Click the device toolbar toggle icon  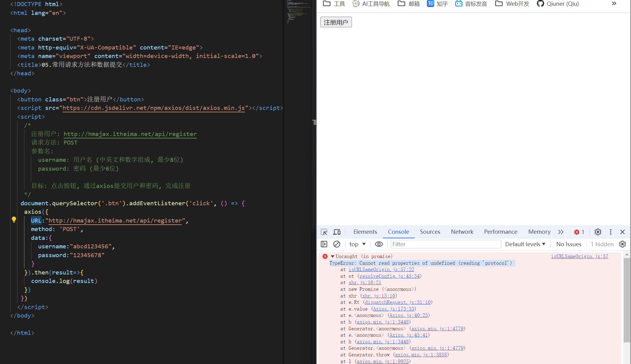[337, 232]
